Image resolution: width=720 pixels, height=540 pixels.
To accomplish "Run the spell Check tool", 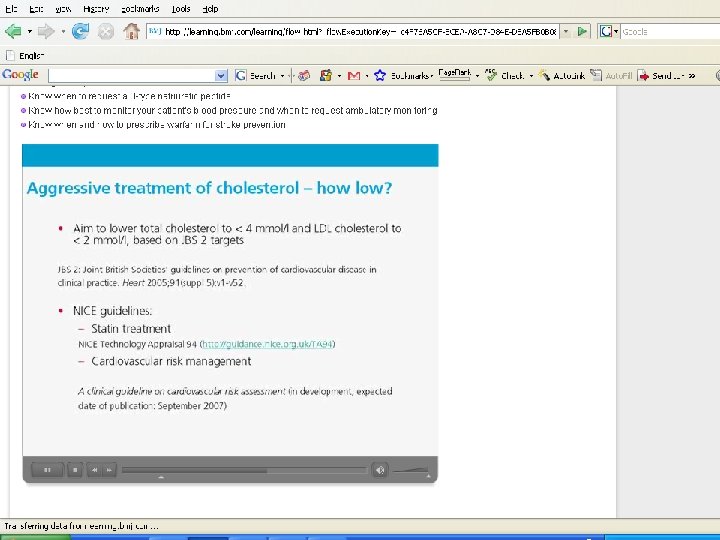I will 505,76.
